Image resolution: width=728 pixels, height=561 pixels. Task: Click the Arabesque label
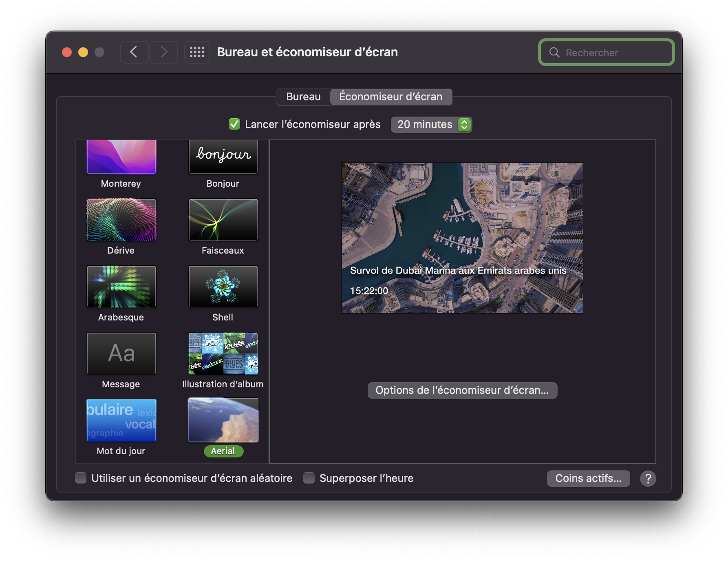click(x=121, y=317)
